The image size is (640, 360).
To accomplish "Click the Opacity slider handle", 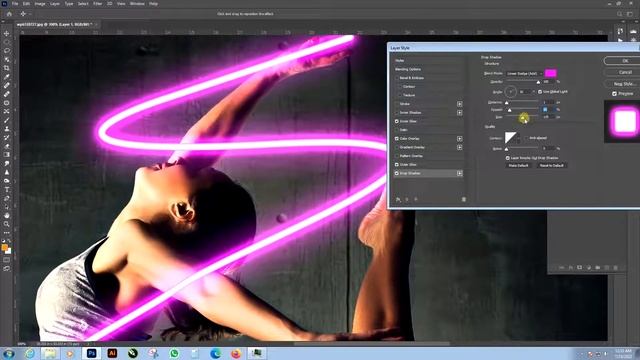I will 538,82.
